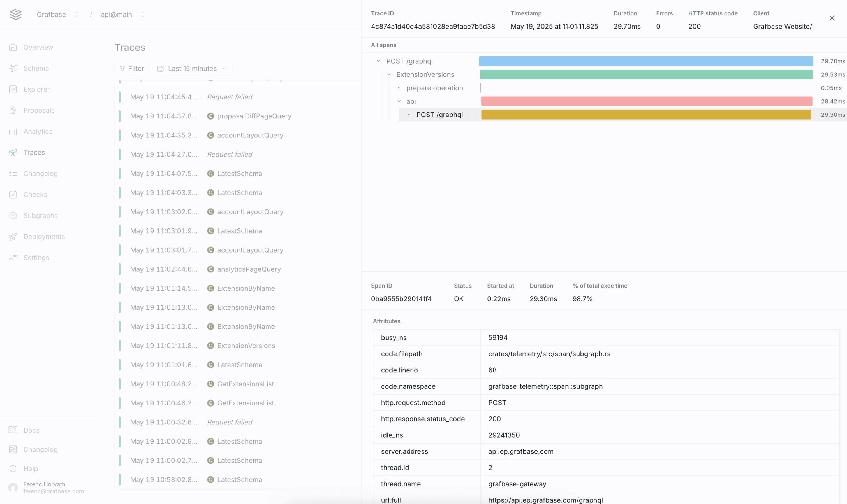This screenshot has height=504, width=847.
Task: Open Docs from the bottom sidebar
Action: [x=31, y=430]
